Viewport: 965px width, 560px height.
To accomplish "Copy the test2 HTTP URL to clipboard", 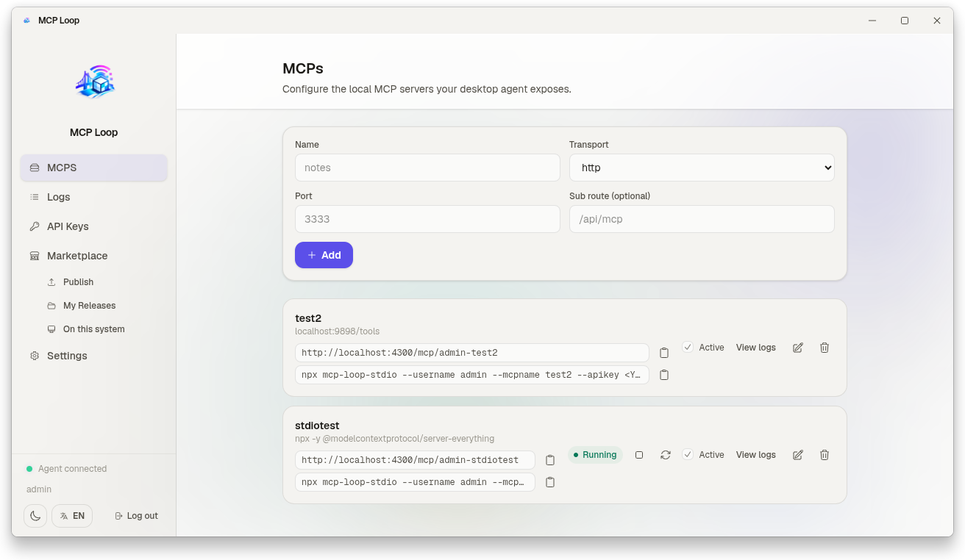I will click(664, 353).
